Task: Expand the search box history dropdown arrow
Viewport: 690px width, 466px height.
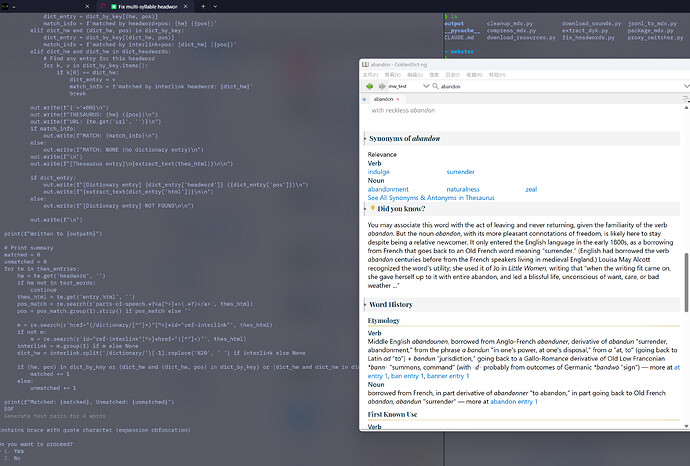Action: pos(686,86)
